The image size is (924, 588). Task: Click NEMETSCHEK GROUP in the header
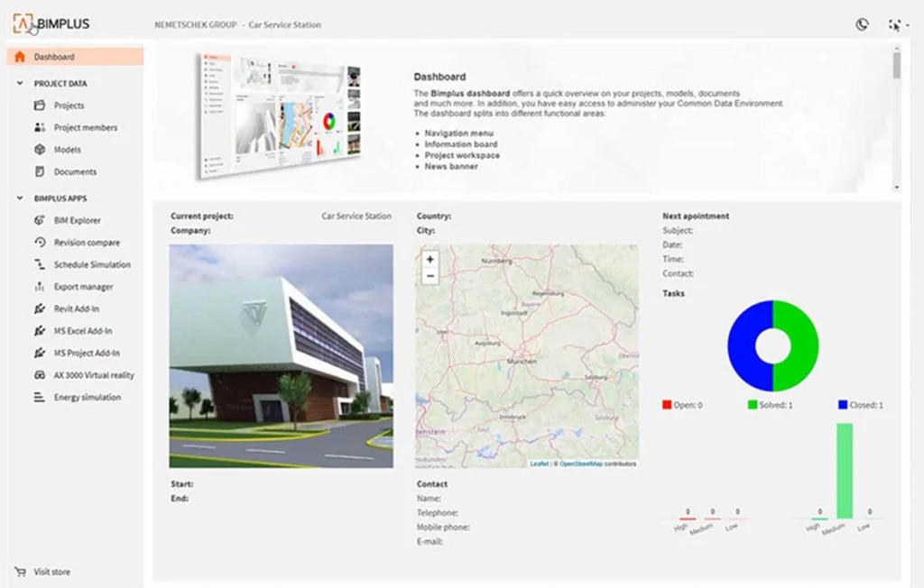(196, 24)
